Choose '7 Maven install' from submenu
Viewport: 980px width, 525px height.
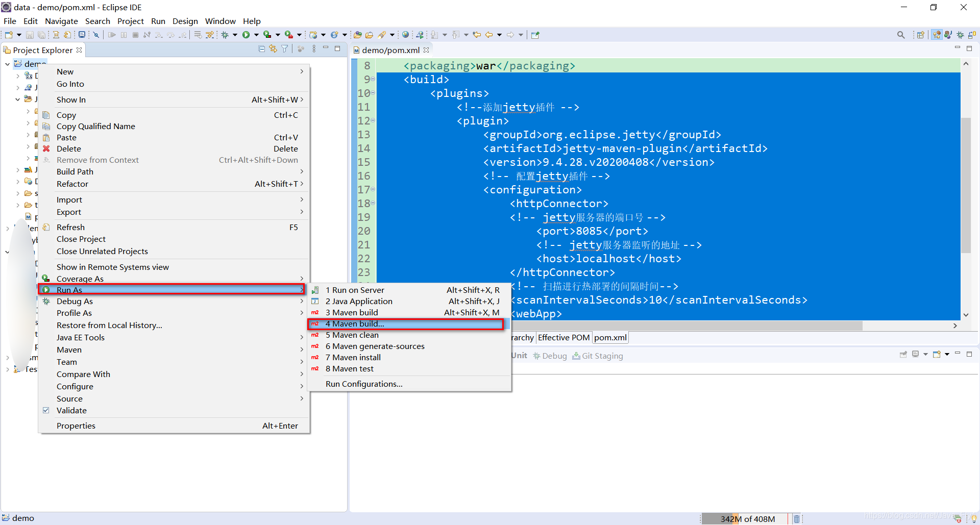click(x=409, y=357)
